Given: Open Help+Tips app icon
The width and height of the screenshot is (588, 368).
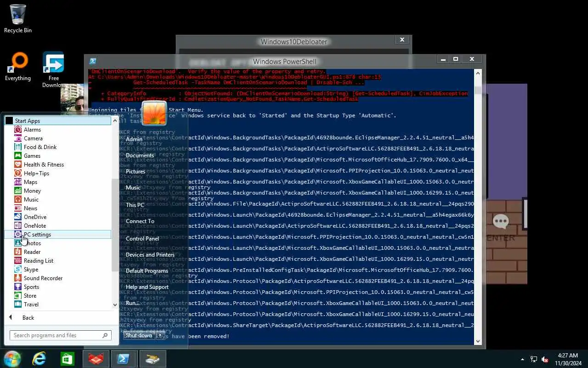Looking at the screenshot, I should coord(18,173).
